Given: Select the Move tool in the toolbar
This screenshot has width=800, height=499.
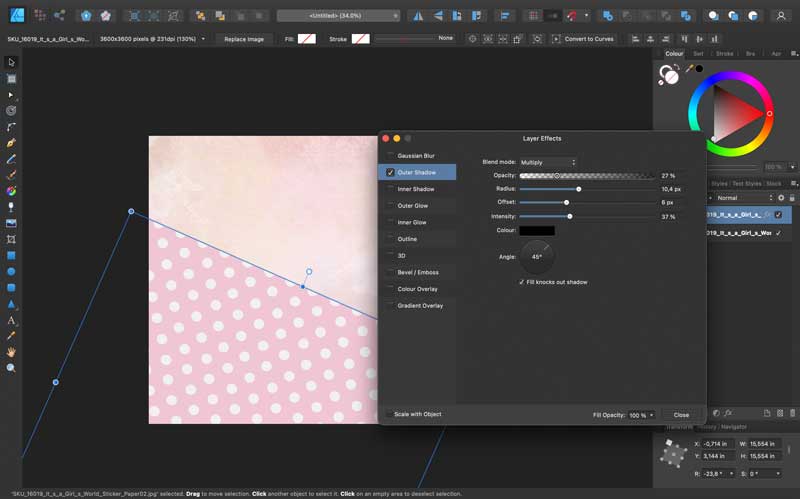Looking at the screenshot, I should (11, 62).
